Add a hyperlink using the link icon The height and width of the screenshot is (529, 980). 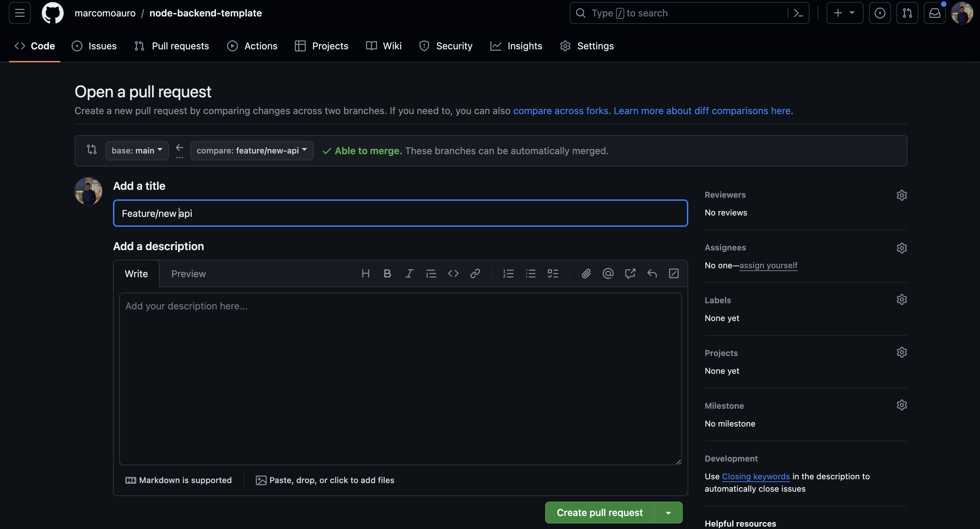point(475,273)
